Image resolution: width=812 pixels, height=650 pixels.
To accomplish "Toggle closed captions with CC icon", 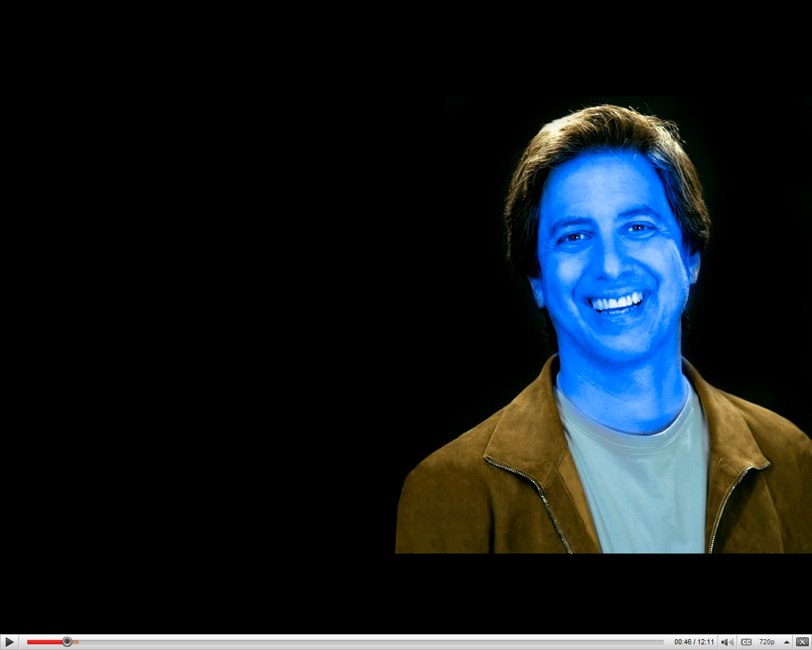I will (x=747, y=642).
